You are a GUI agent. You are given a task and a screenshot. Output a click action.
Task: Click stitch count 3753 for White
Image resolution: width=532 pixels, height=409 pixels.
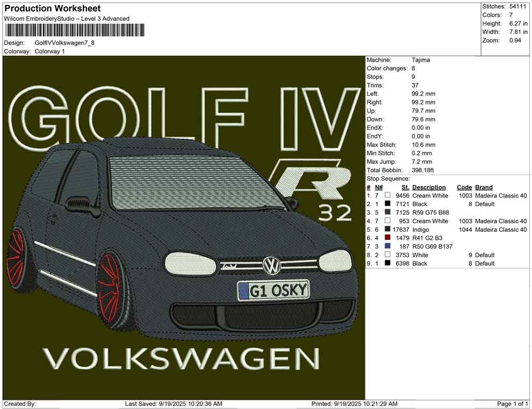[402, 254]
